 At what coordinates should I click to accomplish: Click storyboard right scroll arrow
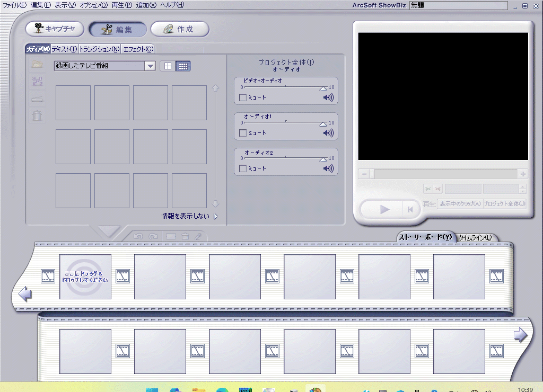(521, 335)
